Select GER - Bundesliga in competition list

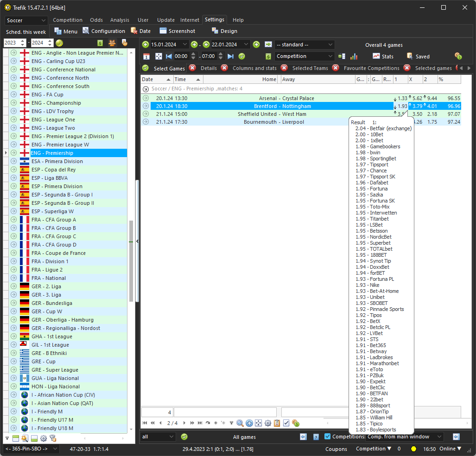point(52,303)
